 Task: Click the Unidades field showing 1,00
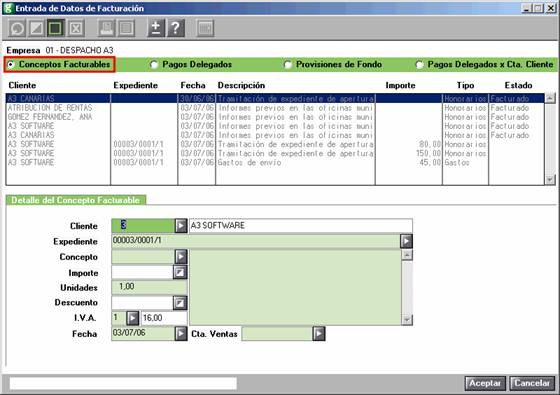[149, 287]
